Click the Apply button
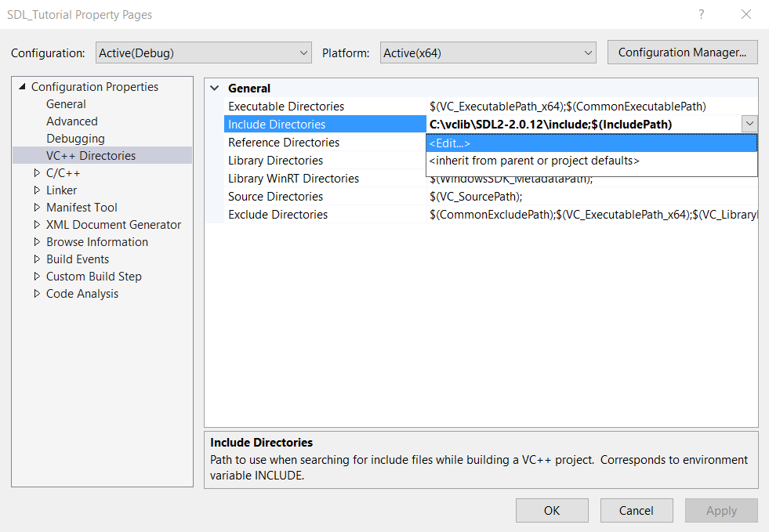The width and height of the screenshot is (769, 532). [x=721, y=510]
